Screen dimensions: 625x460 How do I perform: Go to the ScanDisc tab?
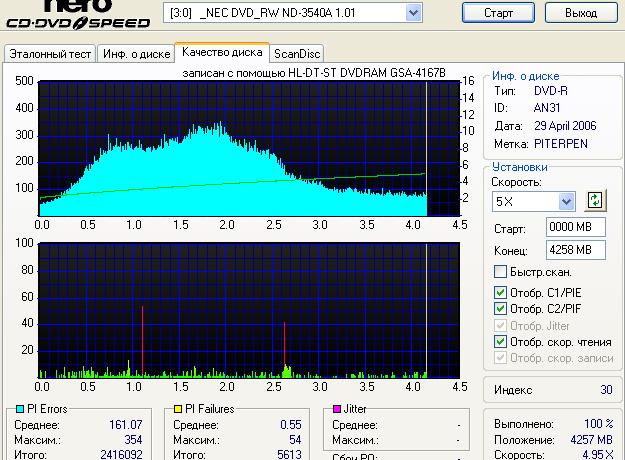[297, 53]
